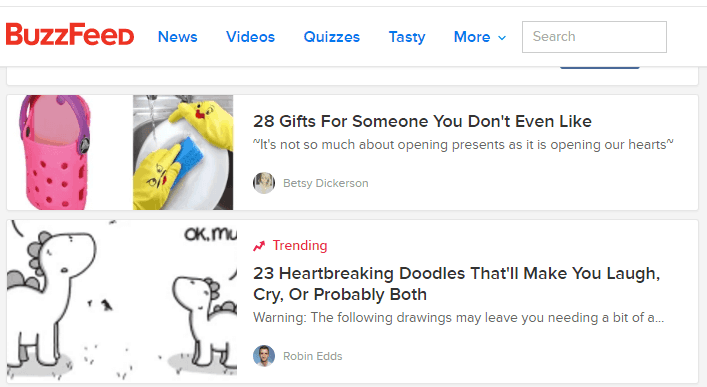Click Betsy Dickerson author name
This screenshot has width=707, height=387.
326,183
